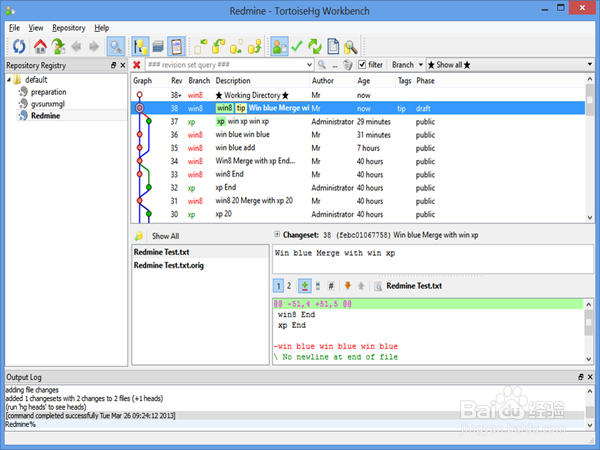Select revision 32 'xp End' row

[358, 188]
